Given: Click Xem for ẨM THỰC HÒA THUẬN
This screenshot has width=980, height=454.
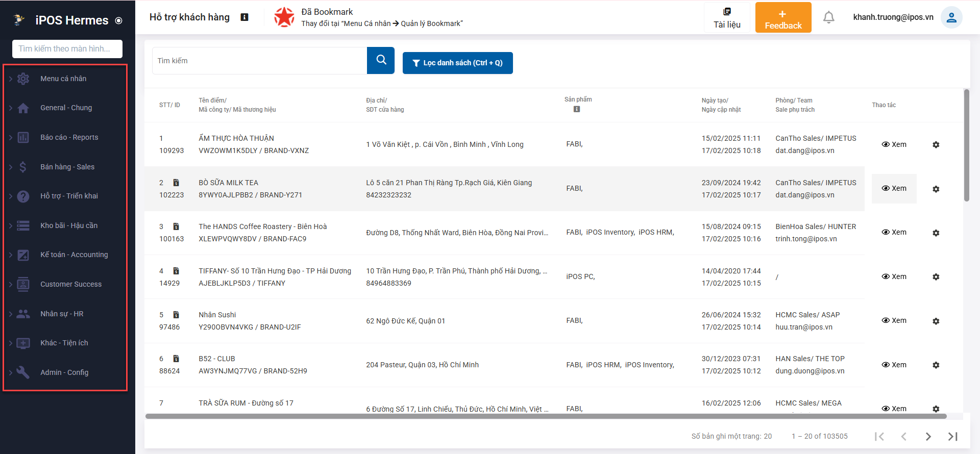Looking at the screenshot, I should pyautogui.click(x=894, y=144).
